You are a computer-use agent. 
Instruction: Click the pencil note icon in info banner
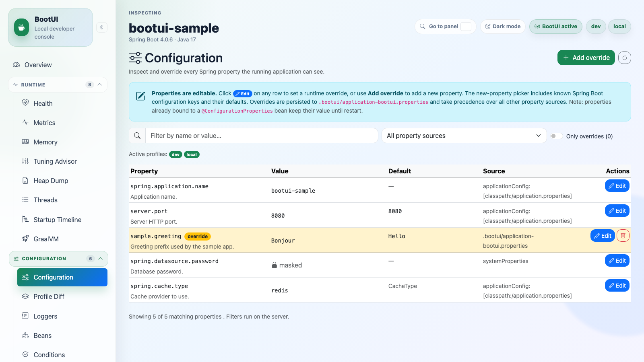[140, 96]
